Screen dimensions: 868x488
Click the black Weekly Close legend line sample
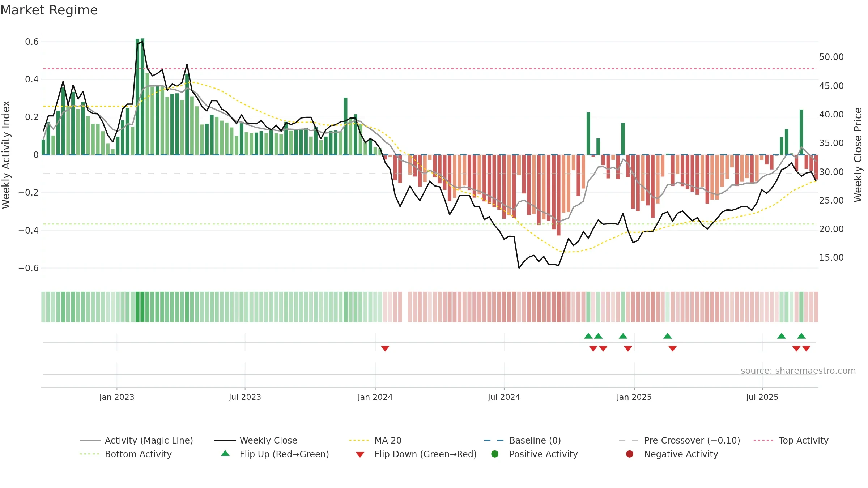225,440
